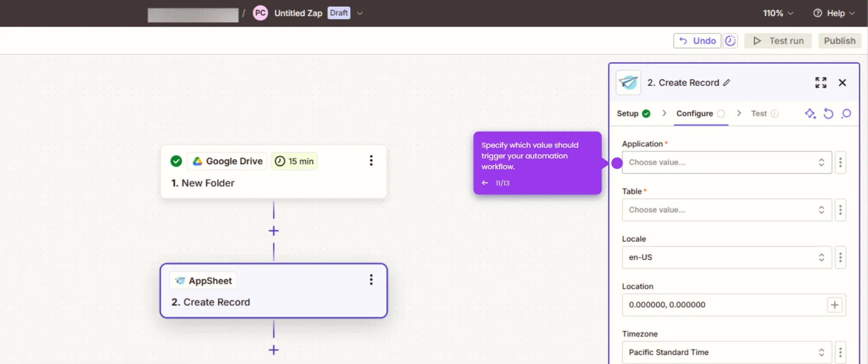Add step between Google Drive and AppSheet
Viewport: 868px width, 364px height.
[274, 231]
